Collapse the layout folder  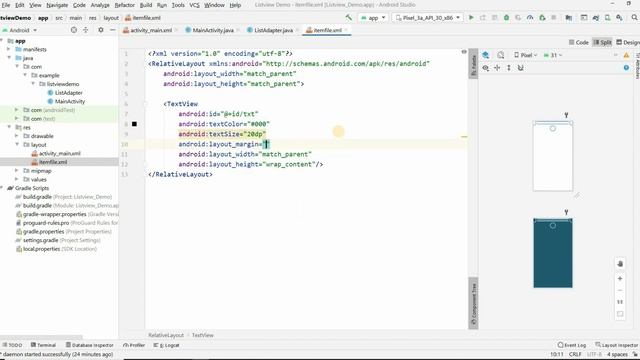tap(17, 144)
